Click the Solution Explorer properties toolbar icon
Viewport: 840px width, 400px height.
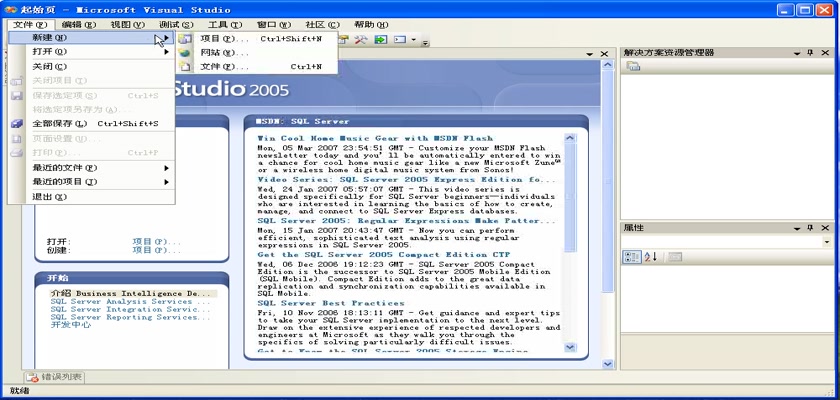click(633, 66)
